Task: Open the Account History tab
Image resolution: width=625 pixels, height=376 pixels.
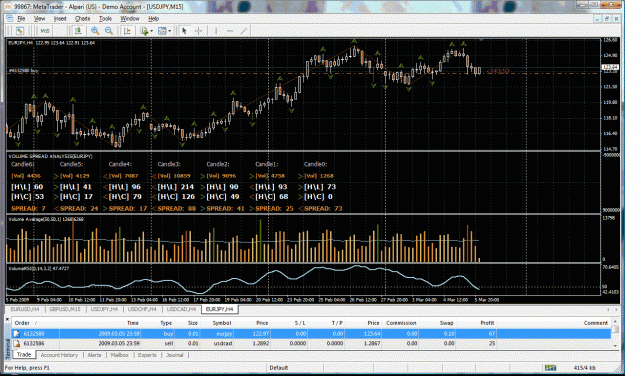Action: 59,355
